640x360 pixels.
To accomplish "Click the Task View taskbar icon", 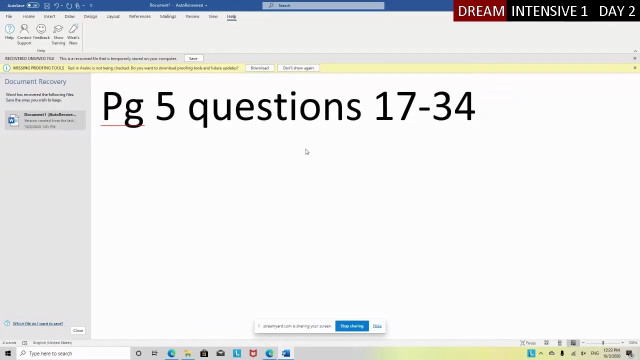I will (x=155, y=353).
